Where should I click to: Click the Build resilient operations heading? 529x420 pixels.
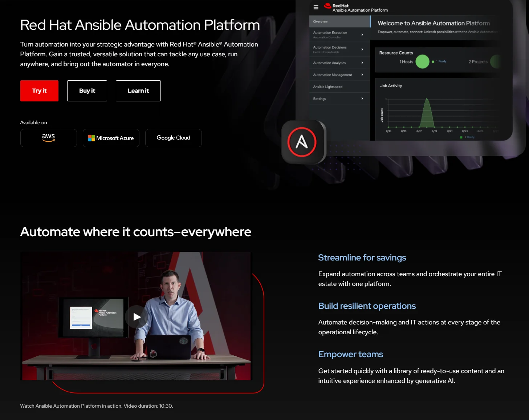[367, 306]
